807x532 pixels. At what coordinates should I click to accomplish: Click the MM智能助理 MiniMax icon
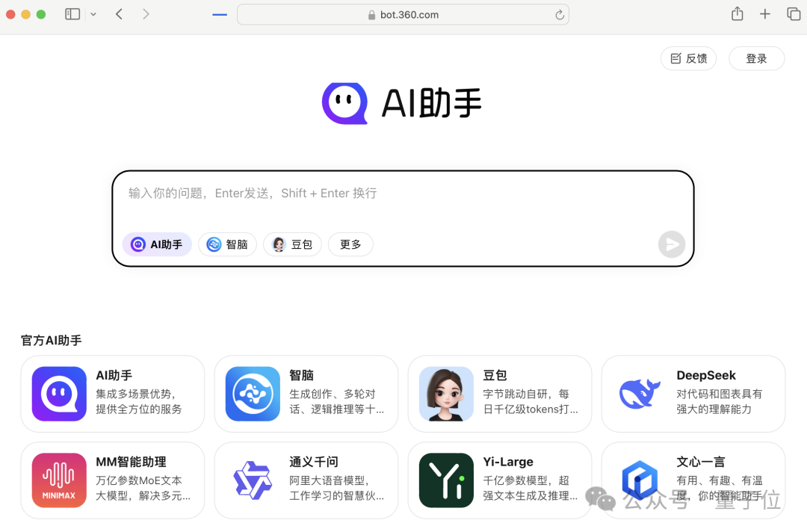[58, 480]
